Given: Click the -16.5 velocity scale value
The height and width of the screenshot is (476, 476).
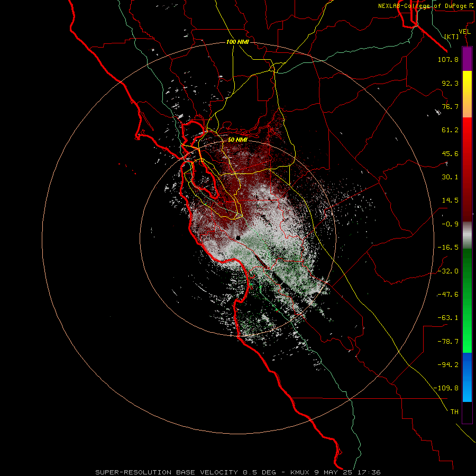Looking at the screenshot, I should pyautogui.click(x=448, y=248).
